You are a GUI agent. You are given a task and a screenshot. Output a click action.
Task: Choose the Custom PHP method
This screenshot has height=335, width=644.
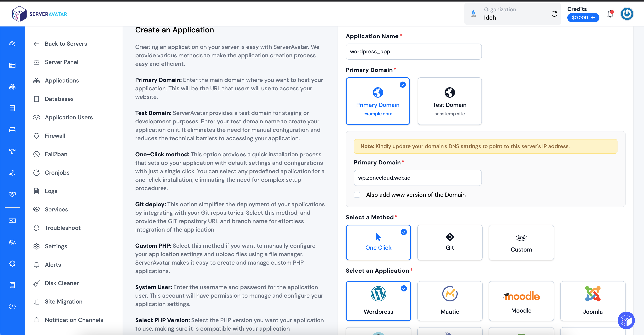pyautogui.click(x=521, y=242)
